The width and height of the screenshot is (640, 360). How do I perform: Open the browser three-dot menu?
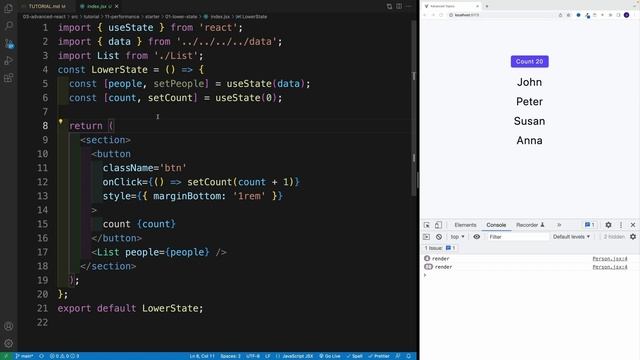point(635,15)
